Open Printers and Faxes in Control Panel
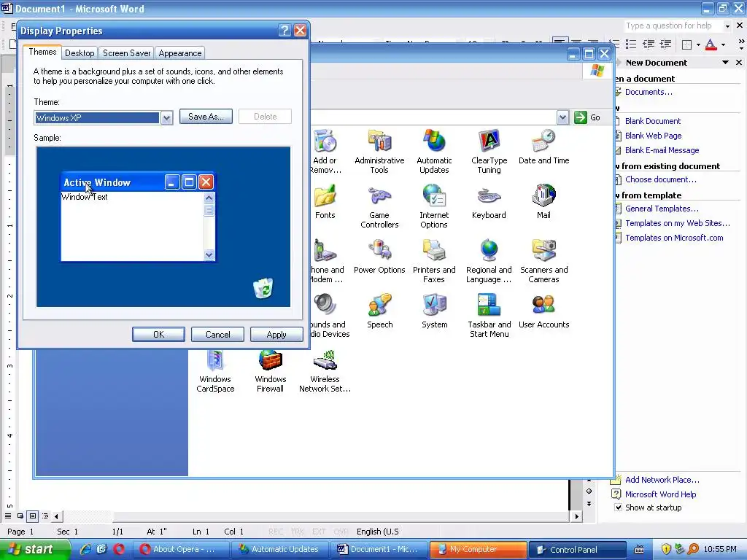 pyautogui.click(x=434, y=261)
